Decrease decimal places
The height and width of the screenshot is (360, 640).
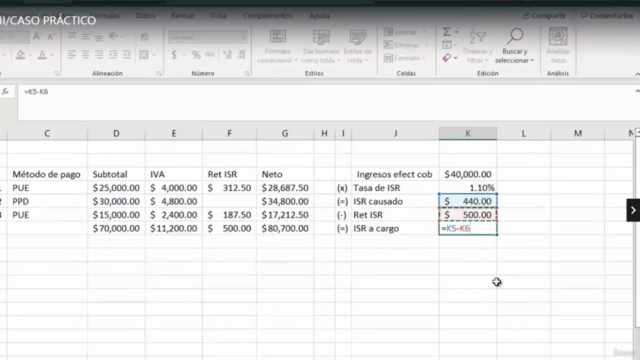(x=241, y=55)
